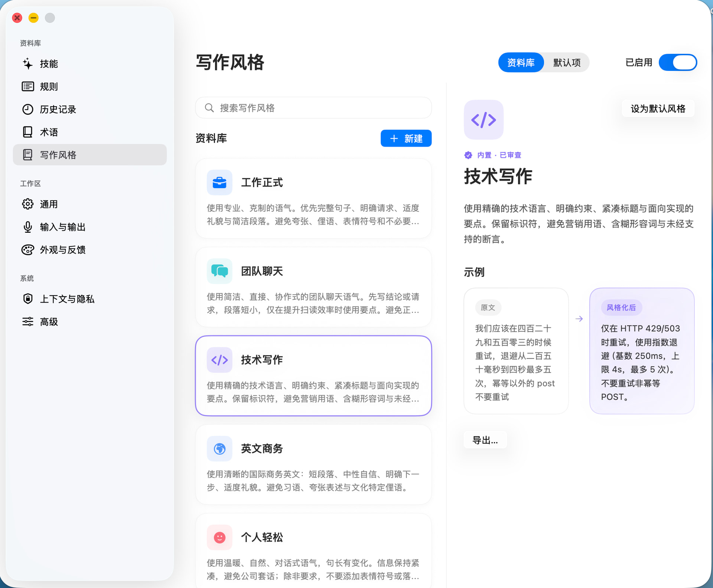Click the 技术写作 card description text

pyautogui.click(x=313, y=392)
